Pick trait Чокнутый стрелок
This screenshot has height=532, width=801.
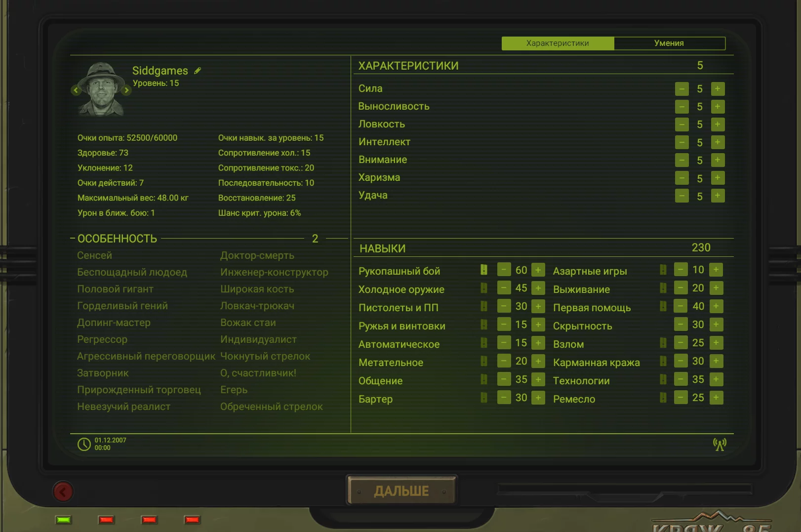point(265,356)
